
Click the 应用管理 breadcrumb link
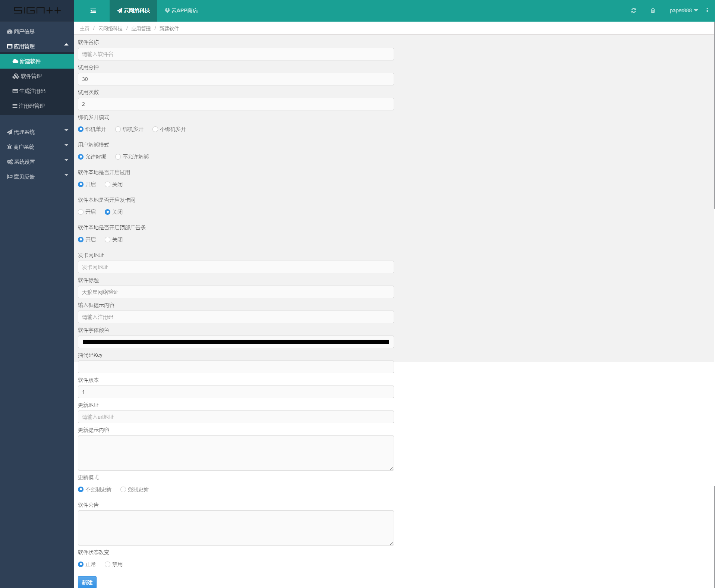141,29
